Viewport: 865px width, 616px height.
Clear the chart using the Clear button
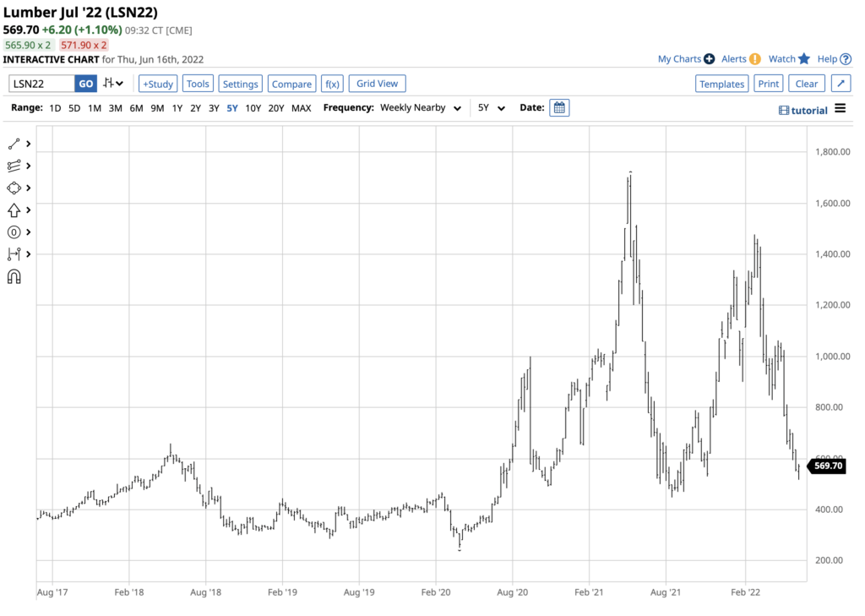pos(806,84)
